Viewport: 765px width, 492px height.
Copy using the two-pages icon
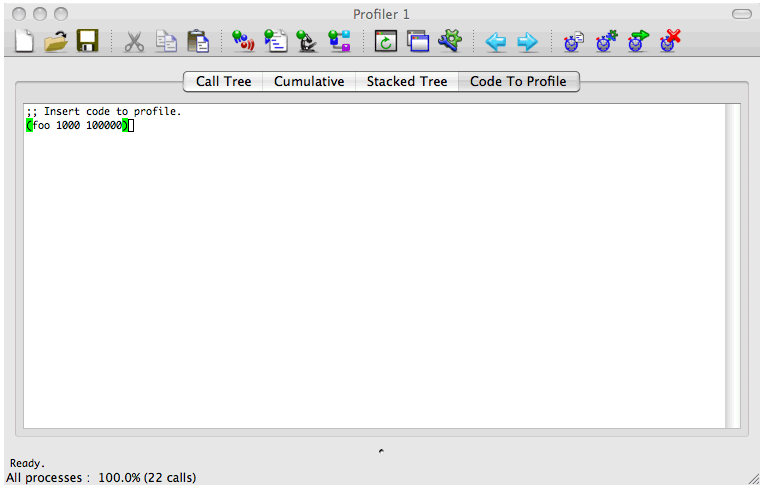point(166,41)
